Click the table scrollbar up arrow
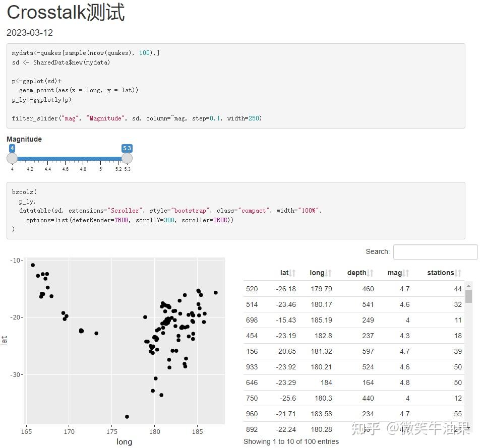The image size is (482, 448). tap(468, 284)
